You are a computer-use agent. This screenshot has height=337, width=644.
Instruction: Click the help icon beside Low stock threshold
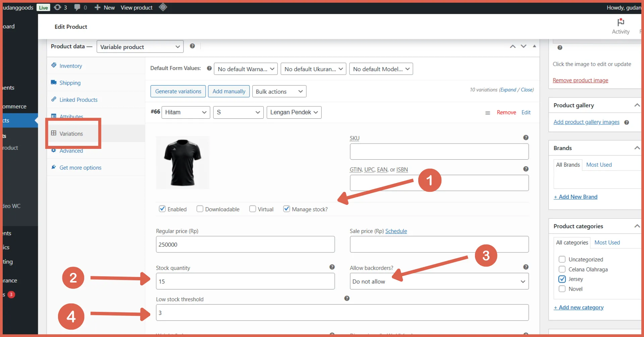point(347,298)
